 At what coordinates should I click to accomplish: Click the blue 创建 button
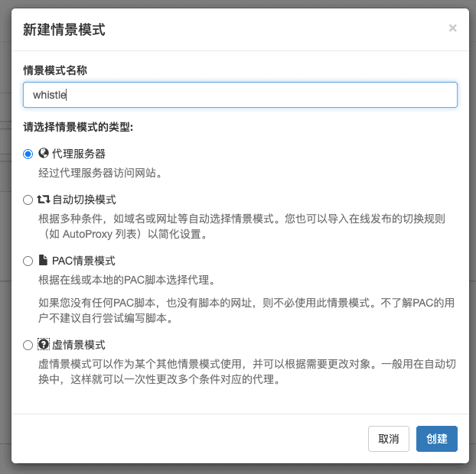pyautogui.click(x=437, y=439)
